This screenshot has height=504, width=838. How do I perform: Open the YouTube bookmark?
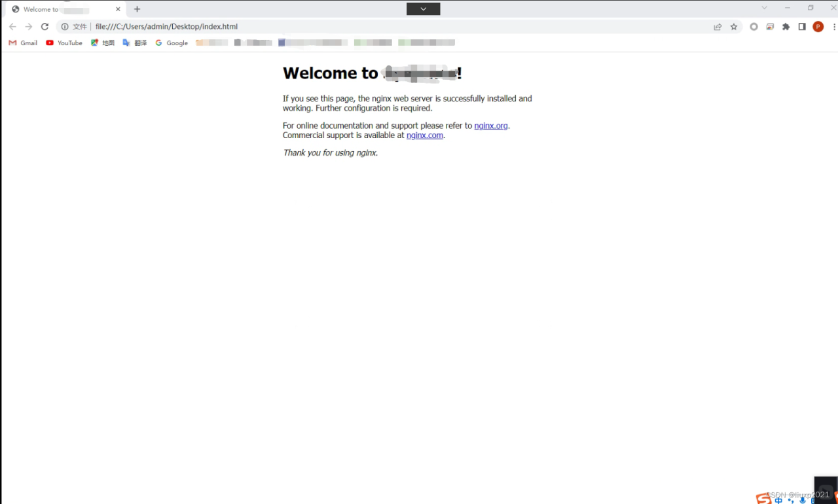tap(64, 43)
